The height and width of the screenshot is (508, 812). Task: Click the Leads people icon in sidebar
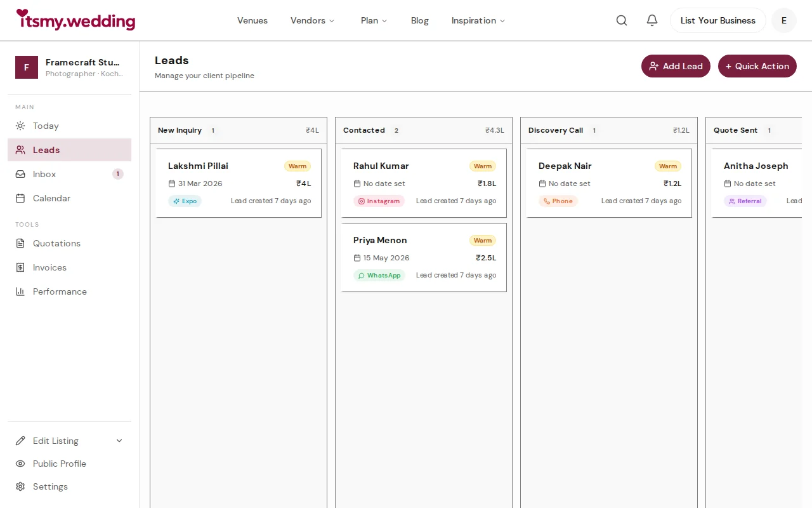(20, 150)
